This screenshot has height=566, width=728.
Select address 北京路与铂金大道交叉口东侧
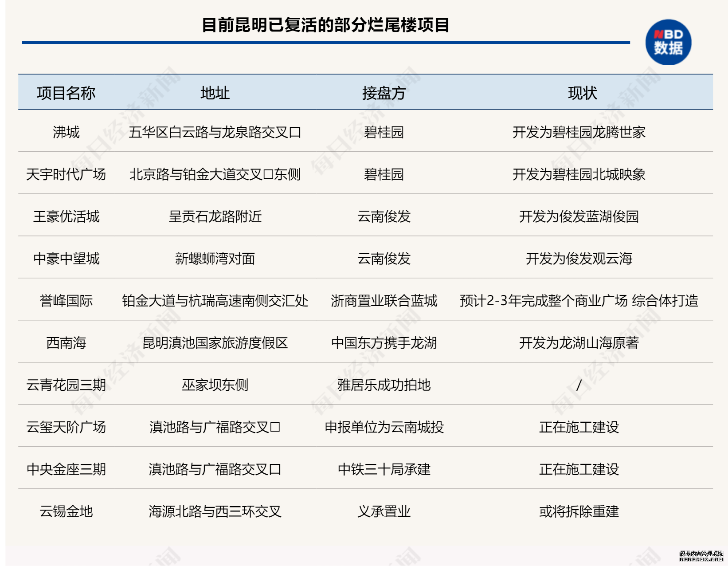tap(215, 174)
